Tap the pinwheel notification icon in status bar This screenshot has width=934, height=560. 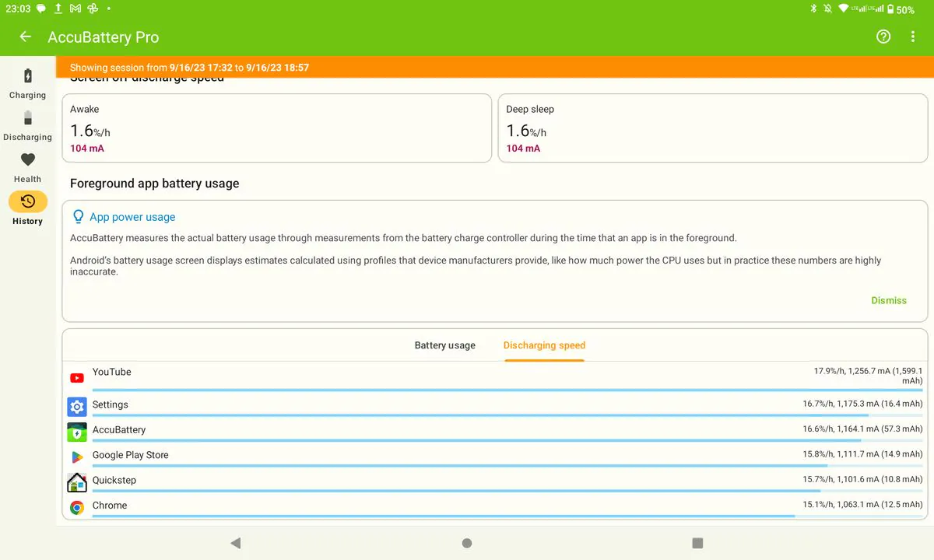[93, 9]
